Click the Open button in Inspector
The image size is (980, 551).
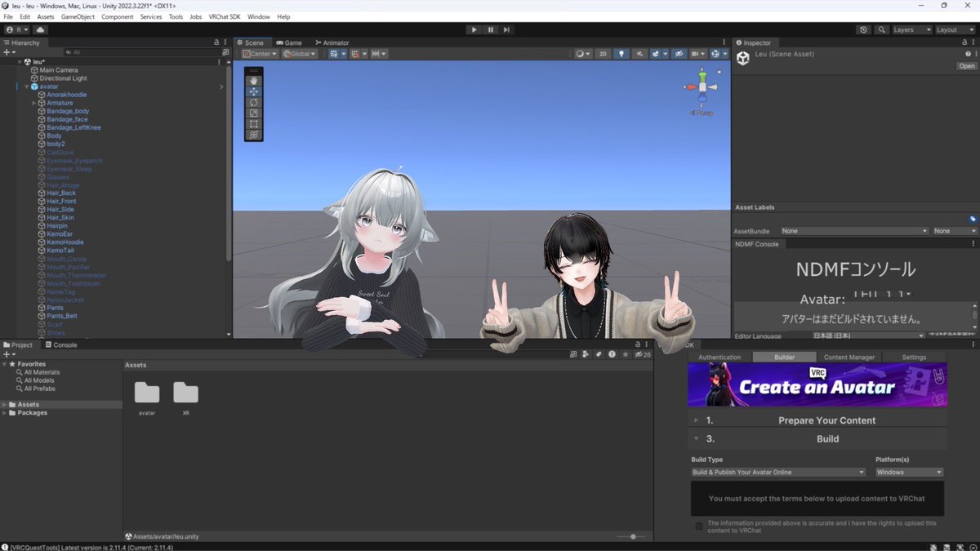click(967, 66)
